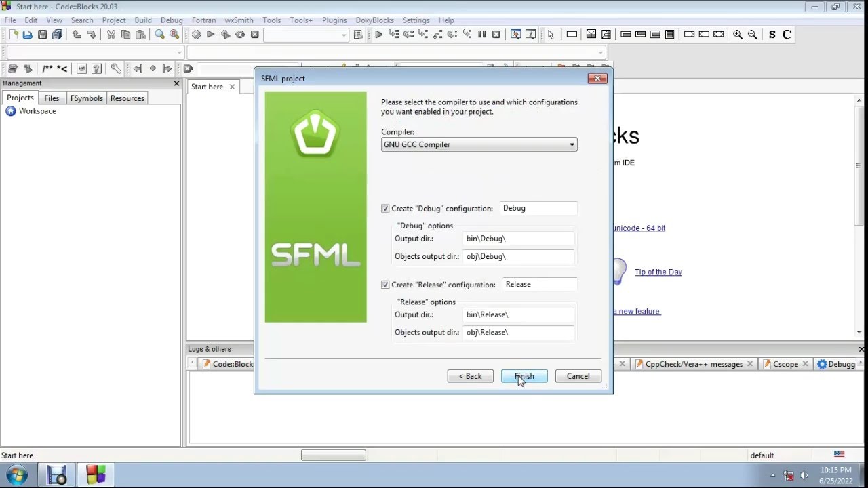Select the CppCheck/Vera++ messages tab
The height and width of the screenshot is (488, 868).
tap(694, 364)
